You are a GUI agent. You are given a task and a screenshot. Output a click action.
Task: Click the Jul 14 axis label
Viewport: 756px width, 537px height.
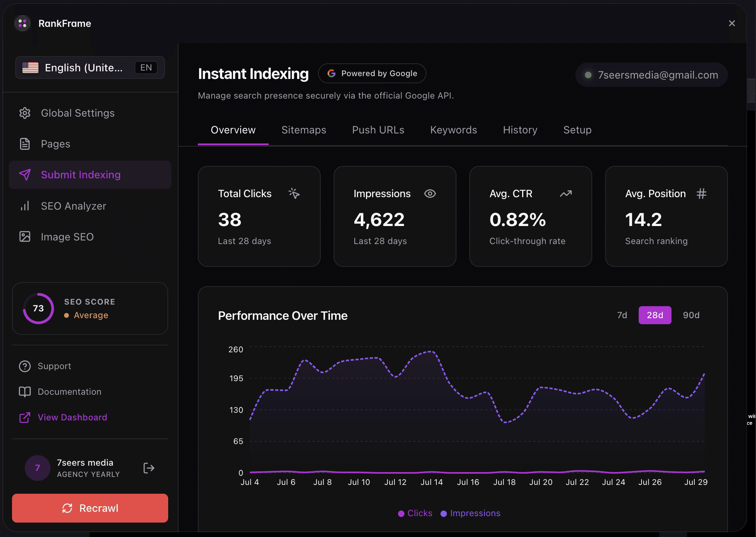pyautogui.click(x=432, y=482)
